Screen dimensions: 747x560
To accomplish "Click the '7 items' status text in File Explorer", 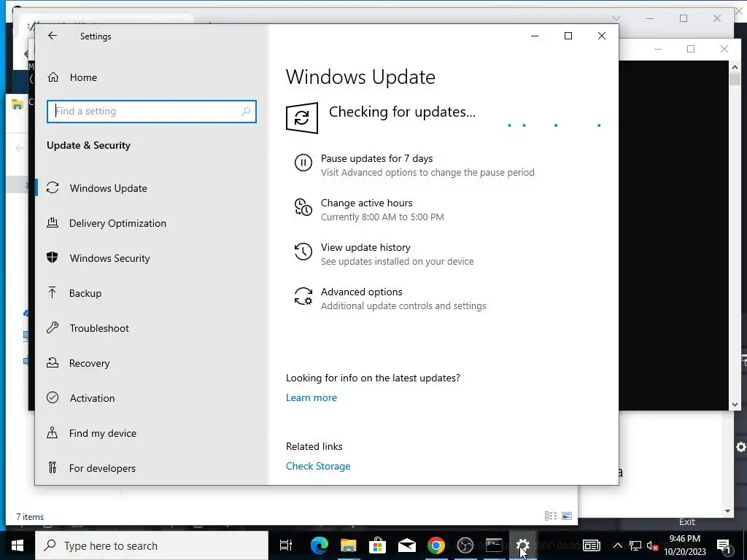I will [30, 517].
